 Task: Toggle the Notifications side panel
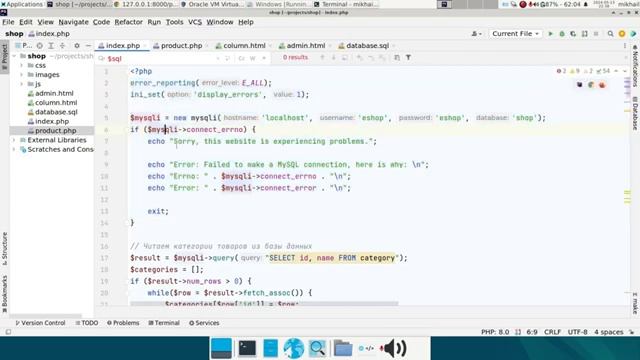635,66
